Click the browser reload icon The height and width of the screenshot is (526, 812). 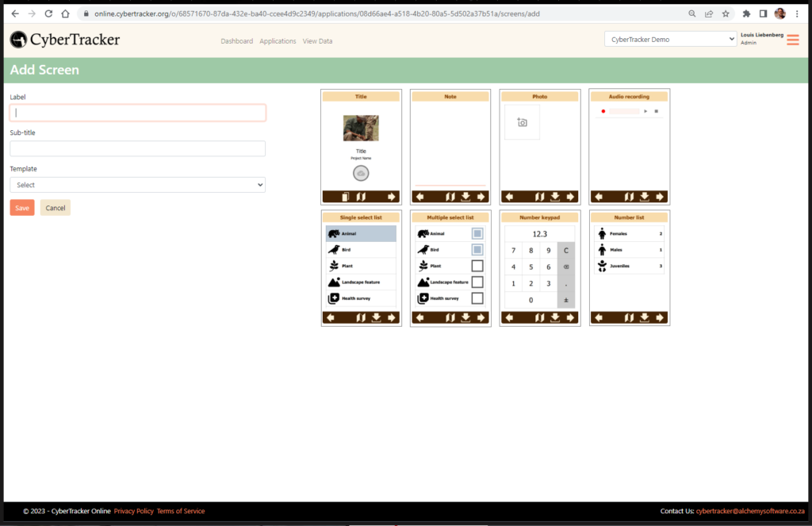49,13
